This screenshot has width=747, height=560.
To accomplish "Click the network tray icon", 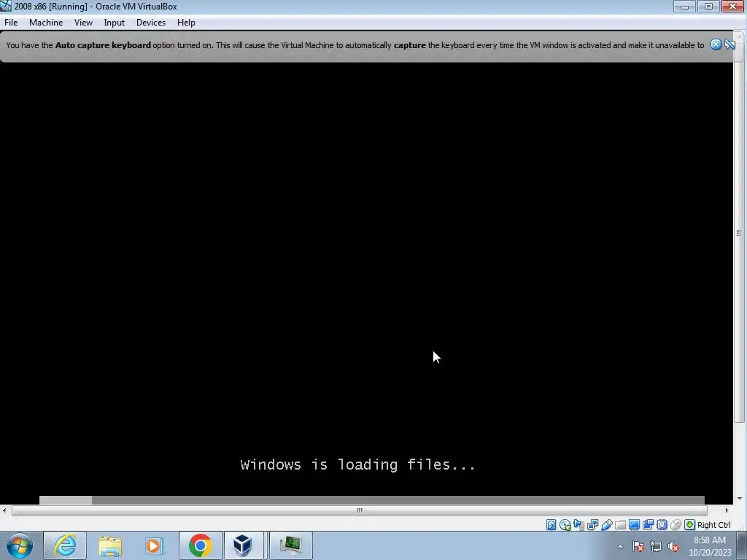I will (x=656, y=547).
